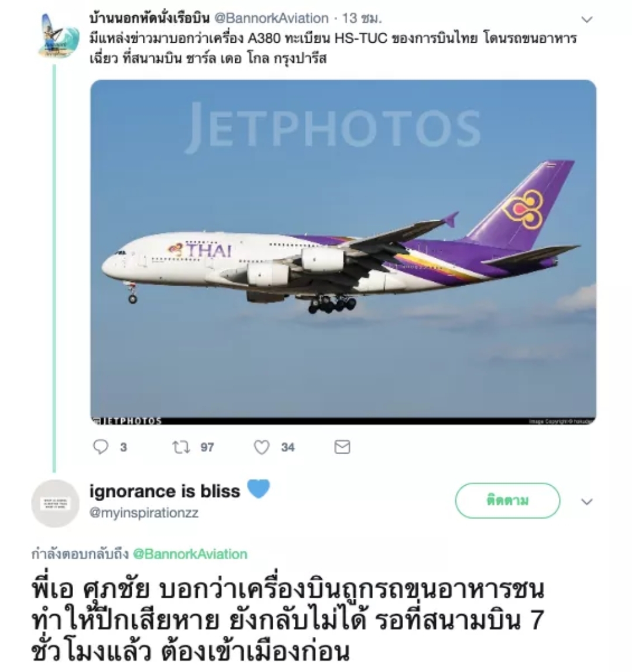Click the retweet count 97

coord(207,447)
